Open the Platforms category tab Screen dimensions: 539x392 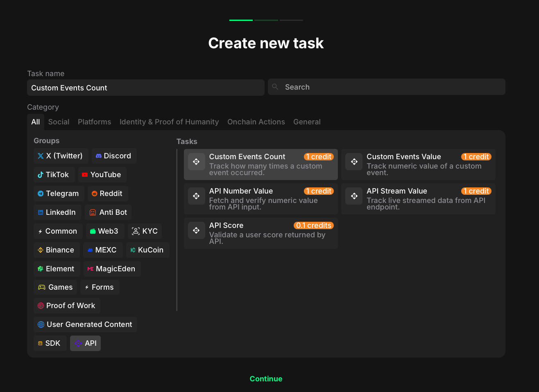[x=95, y=122]
